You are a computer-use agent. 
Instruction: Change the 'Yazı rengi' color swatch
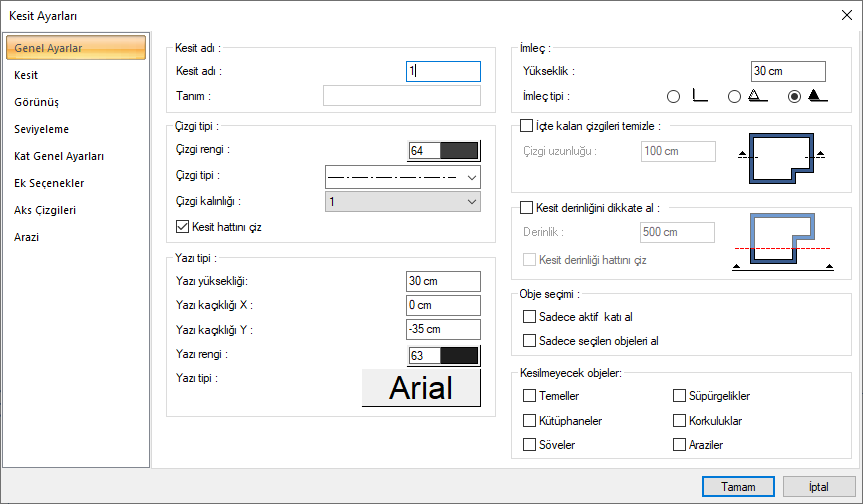[445, 355]
